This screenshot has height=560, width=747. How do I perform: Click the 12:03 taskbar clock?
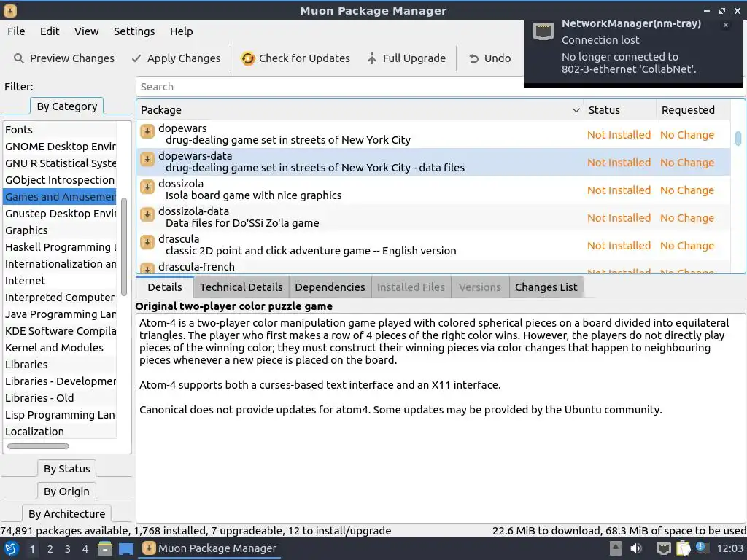point(729,548)
